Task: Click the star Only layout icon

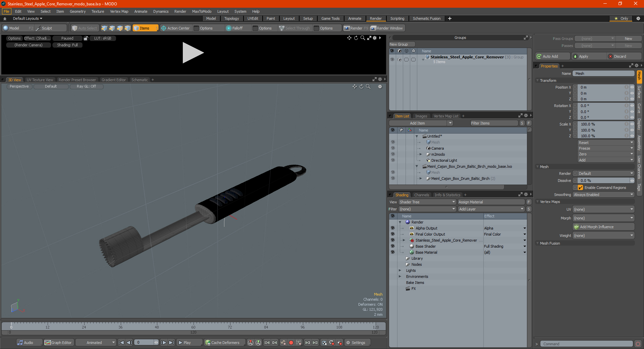Action: point(616,18)
